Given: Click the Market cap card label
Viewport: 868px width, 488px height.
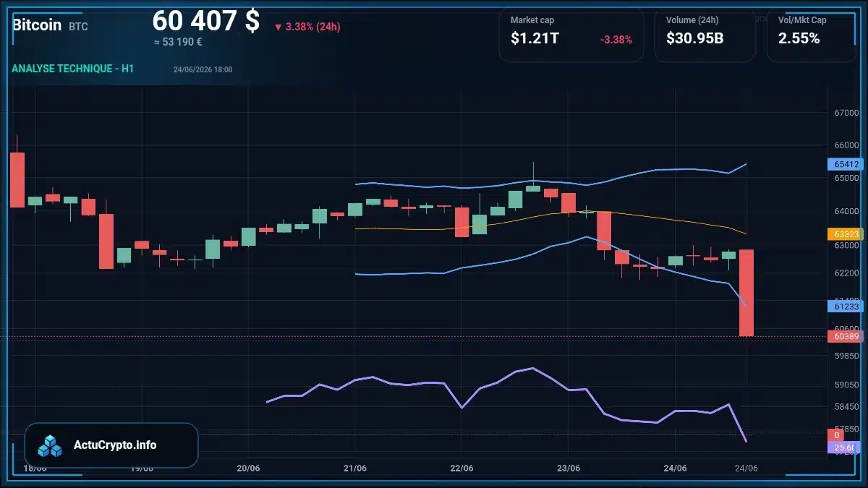Looking at the screenshot, I should coord(532,20).
